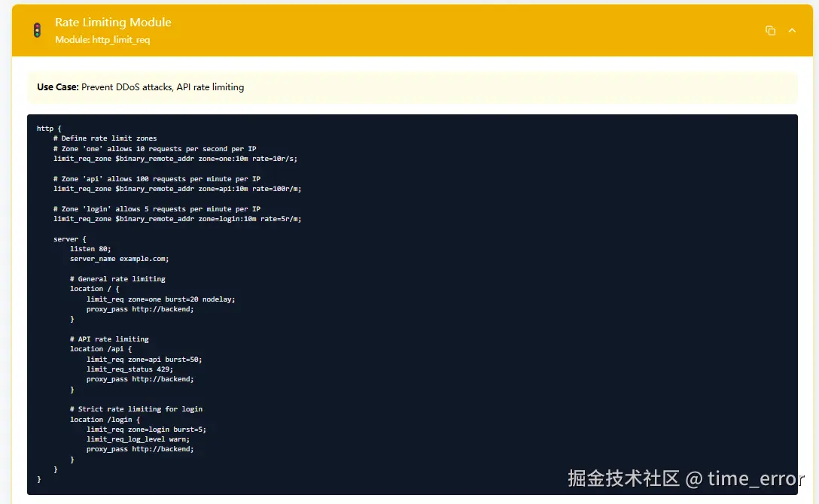Click the line with rate=10r/s

click(175, 159)
